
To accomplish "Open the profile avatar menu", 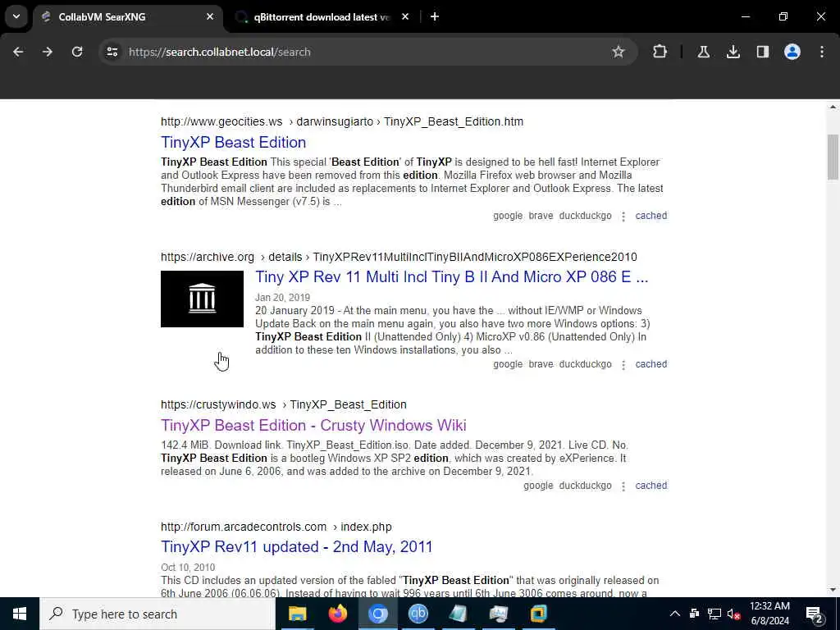I will coord(792,52).
